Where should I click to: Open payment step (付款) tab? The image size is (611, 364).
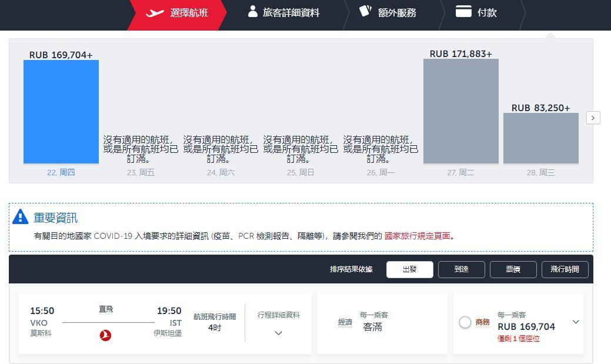pyautogui.click(x=486, y=12)
